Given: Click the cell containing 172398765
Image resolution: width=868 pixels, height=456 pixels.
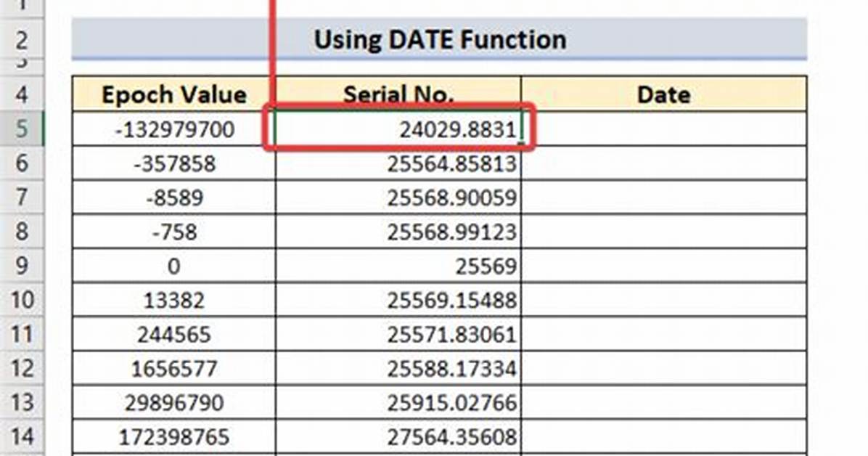Looking at the screenshot, I should point(174,436).
